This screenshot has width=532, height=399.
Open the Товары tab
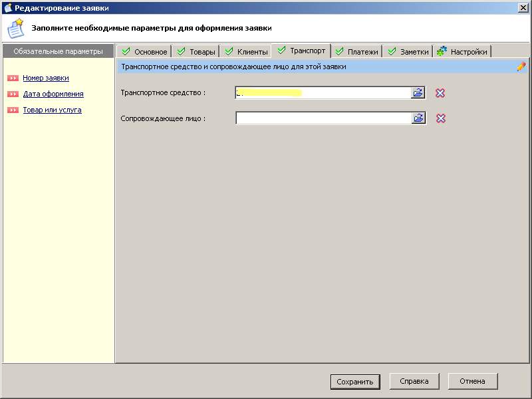pos(196,52)
